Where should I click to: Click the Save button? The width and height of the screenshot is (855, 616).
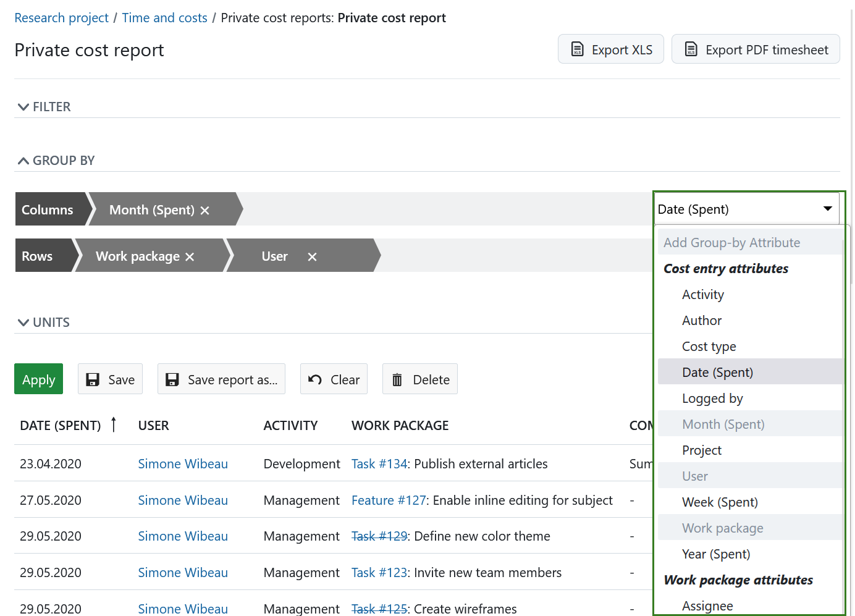[x=110, y=379]
